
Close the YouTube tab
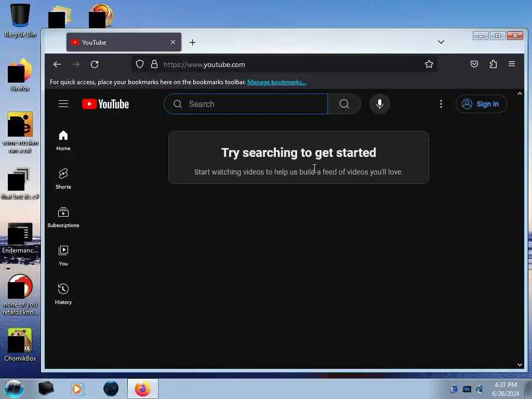[x=173, y=42]
